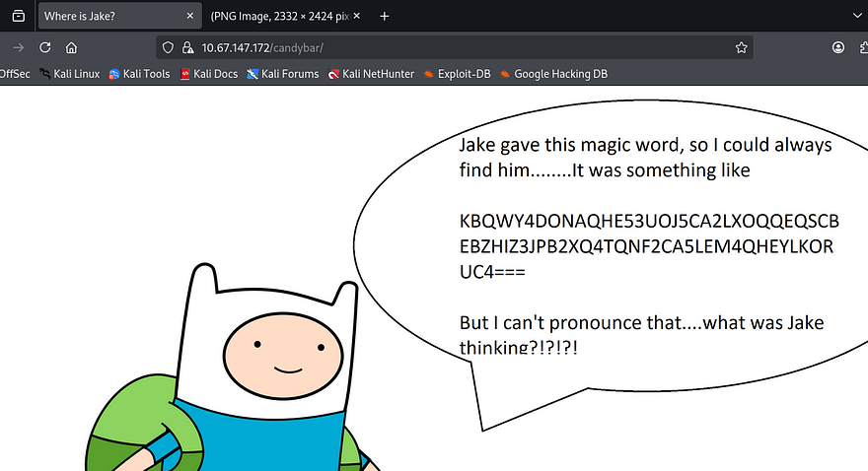This screenshot has height=471, width=868.
Task: Open a new tab with plus button
Action: tap(385, 16)
